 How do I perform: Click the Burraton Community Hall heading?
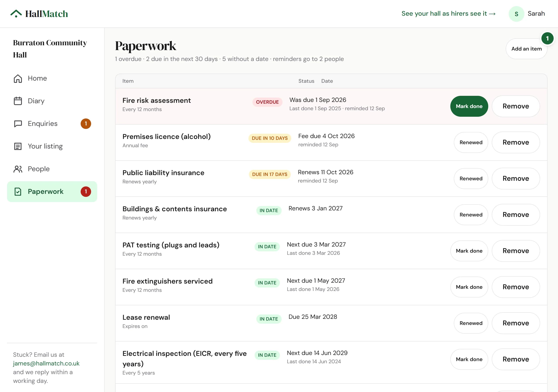(x=50, y=49)
